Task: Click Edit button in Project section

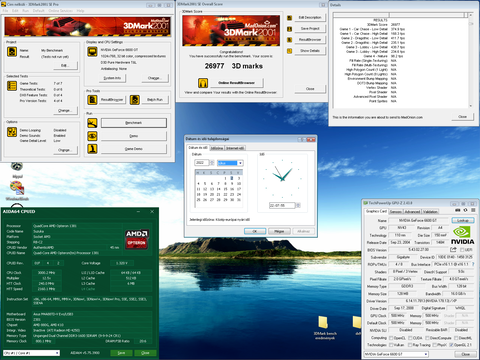Action: 65,65
